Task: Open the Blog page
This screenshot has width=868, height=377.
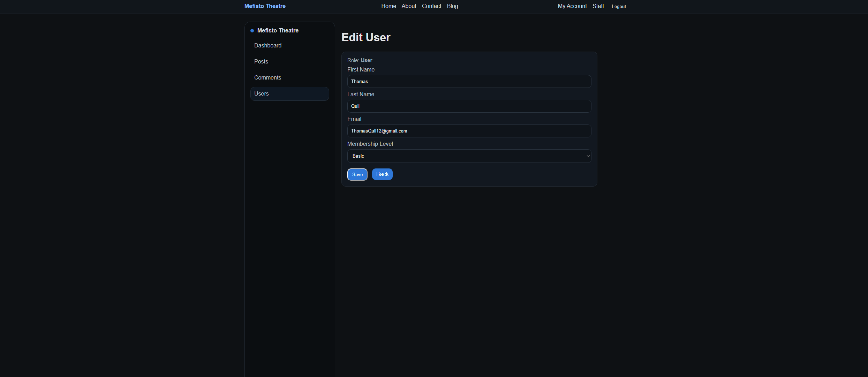Action: pos(452,6)
